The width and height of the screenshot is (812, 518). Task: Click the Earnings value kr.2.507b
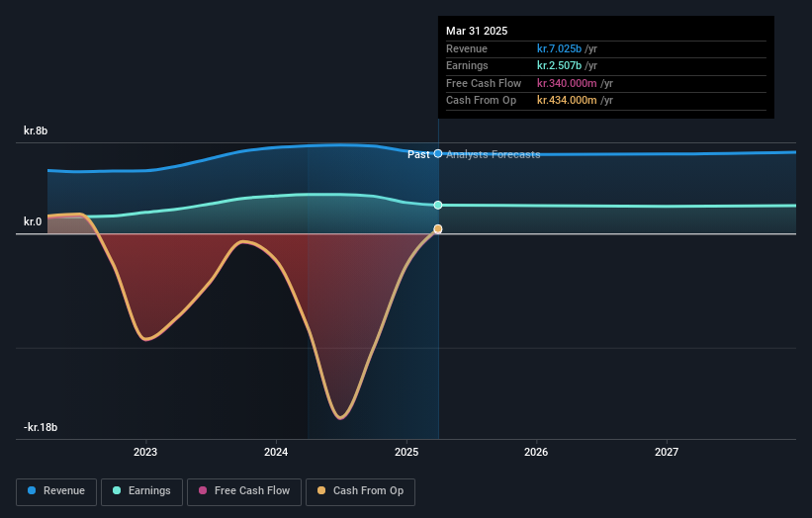click(x=559, y=65)
